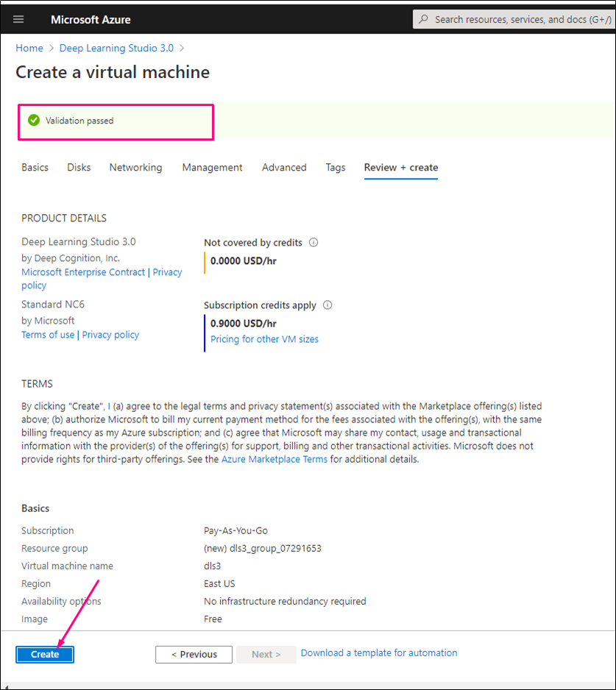This screenshot has height=690, width=616.
Task: Click the by Deep Cognition, Inc. text
Action: point(71,258)
